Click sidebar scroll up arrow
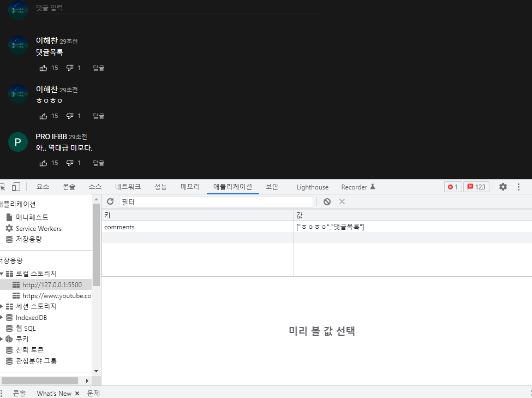This screenshot has height=398, width=532. (x=97, y=199)
